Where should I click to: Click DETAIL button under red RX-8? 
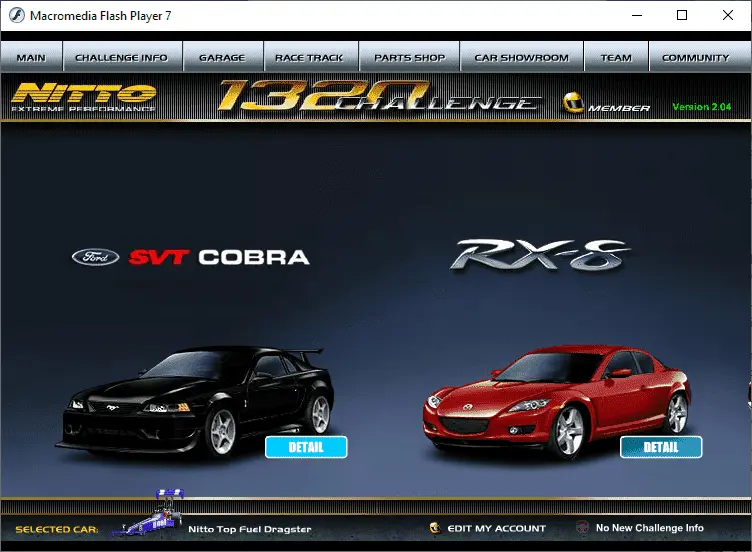coord(660,447)
